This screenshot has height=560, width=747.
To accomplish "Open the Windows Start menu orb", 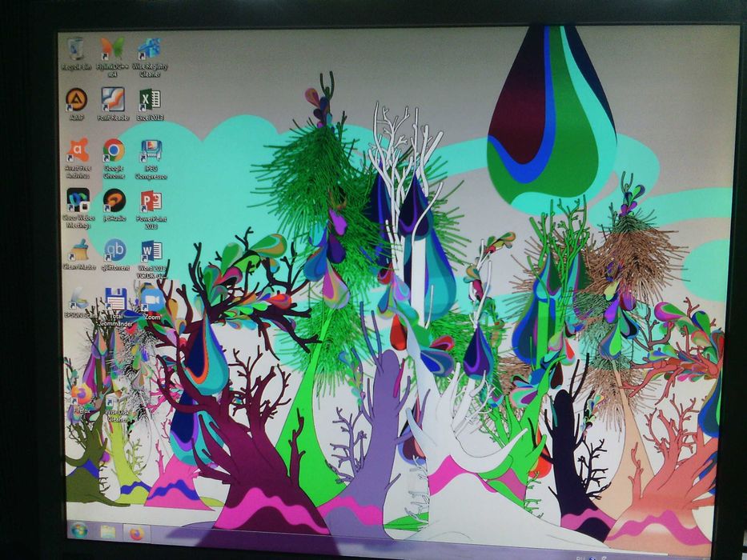I will point(78,530).
